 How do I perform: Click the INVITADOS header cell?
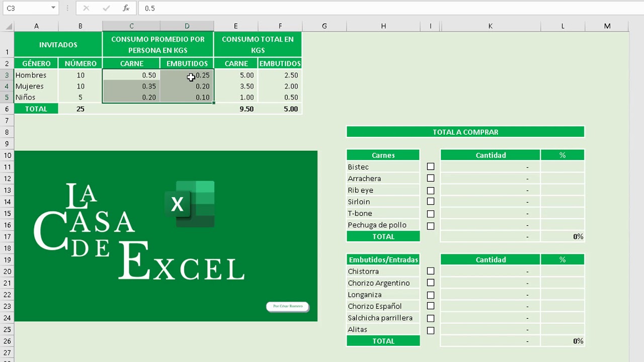coord(58,44)
